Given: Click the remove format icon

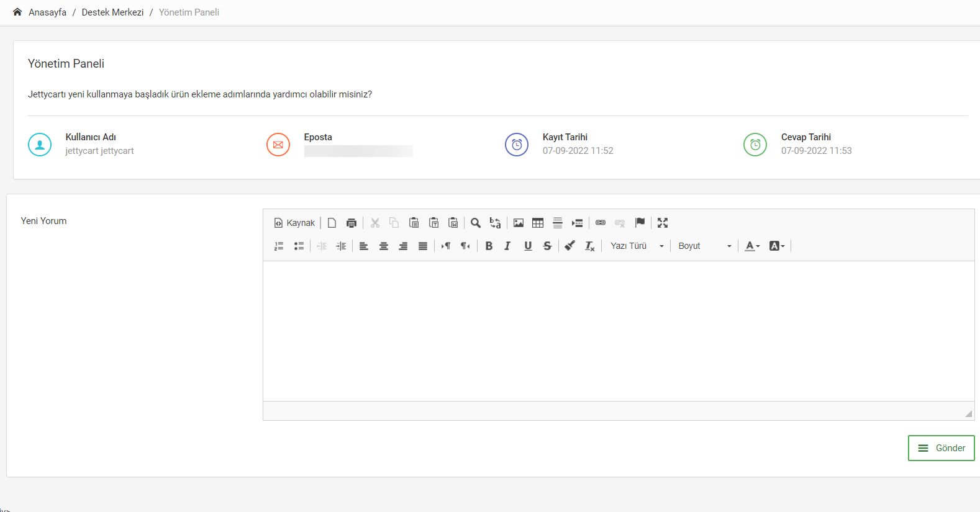Looking at the screenshot, I should coord(590,246).
